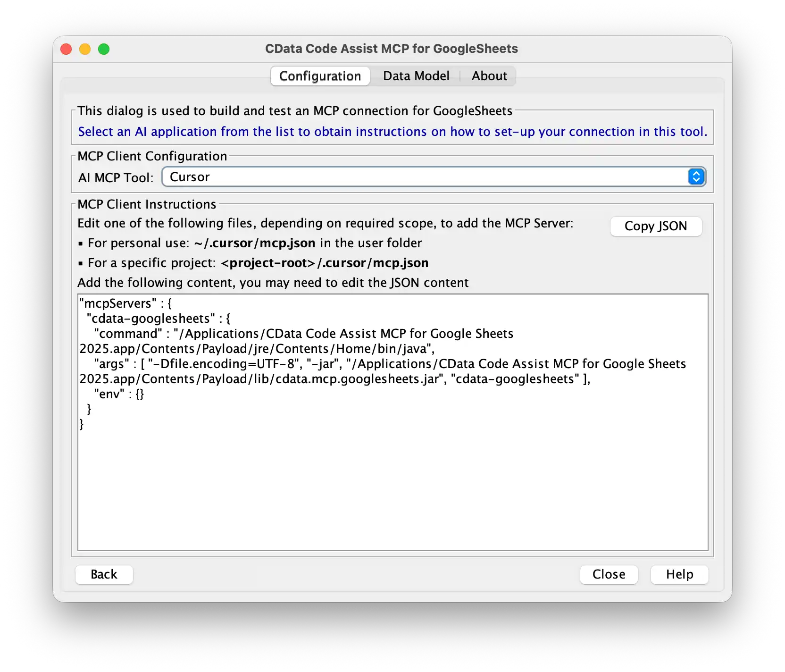Screen dimensions: 785x672
Task: Click the <project-root>/.cursor/mcp.json path text
Action: [x=325, y=263]
